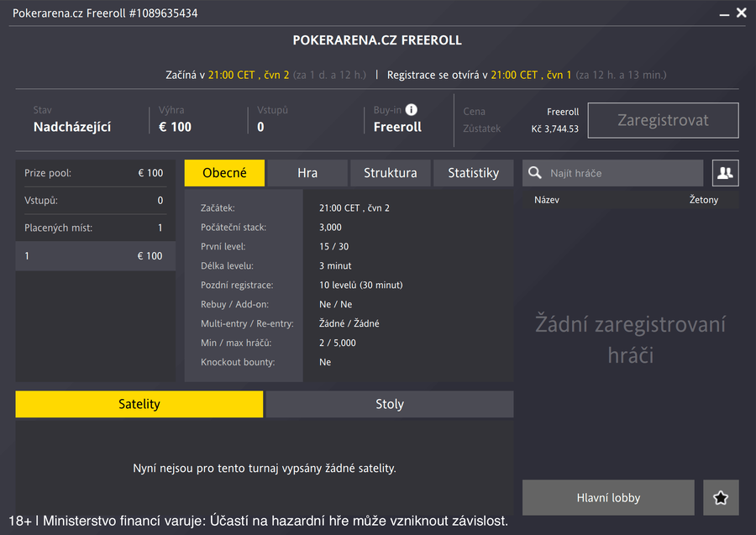The height and width of the screenshot is (535, 756).
Task: Sort players by Název column
Action: pos(547,200)
